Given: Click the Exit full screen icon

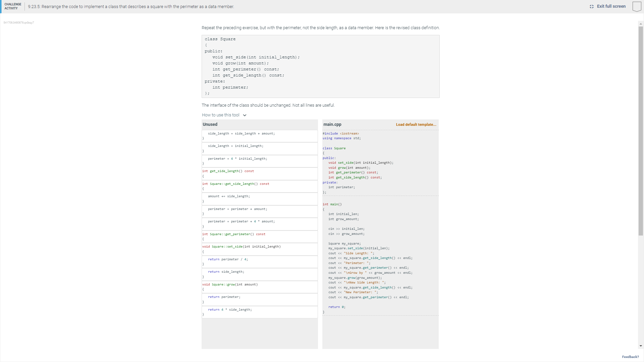Looking at the screenshot, I should [592, 6].
